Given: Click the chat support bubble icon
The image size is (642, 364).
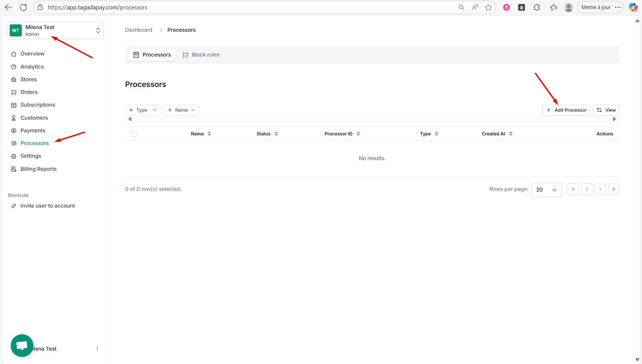Looking at the screenshot, I should point(22,345).
